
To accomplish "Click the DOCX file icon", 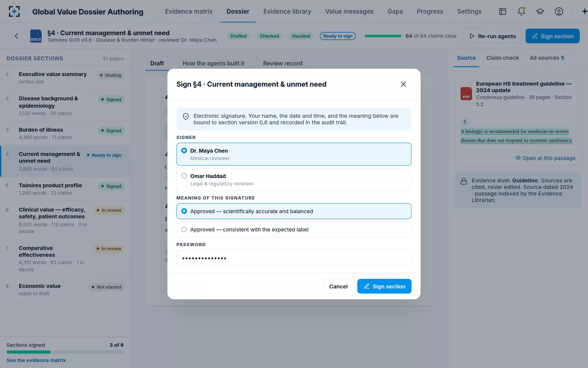I will click(x=36, y=36).
